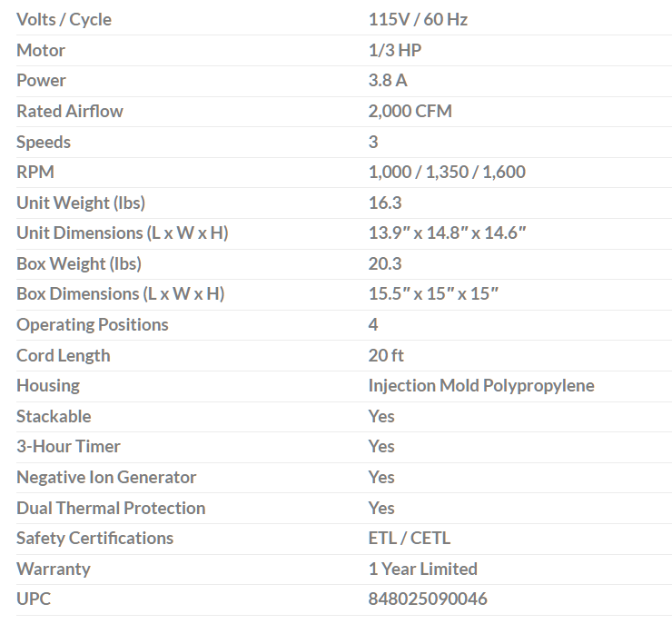Click the 'Negative Ion Generator' label
The width and height of the screenshot is (672, 624).
[x=106, y=477]
